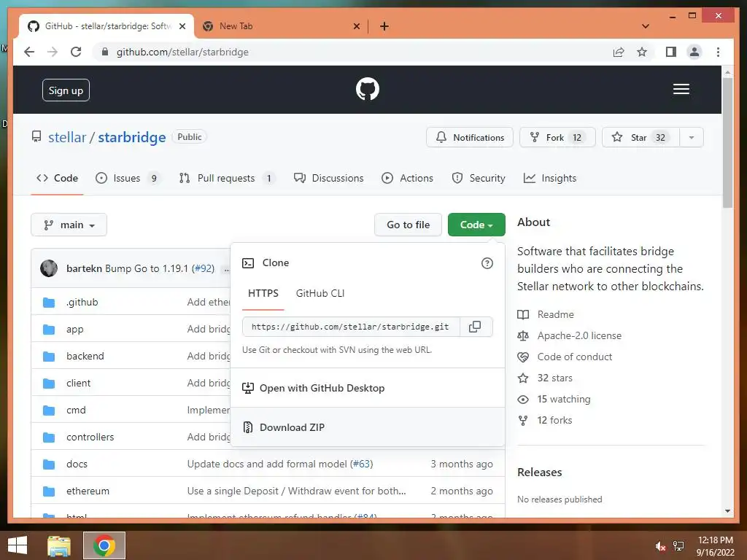The width and height of the screenshot is (747, 560).
Task: Click the Chrome taskbar icon
Action: 104,545
